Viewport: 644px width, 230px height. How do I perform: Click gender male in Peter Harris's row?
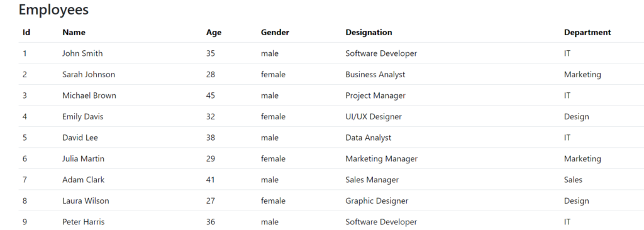pos(269,222)
